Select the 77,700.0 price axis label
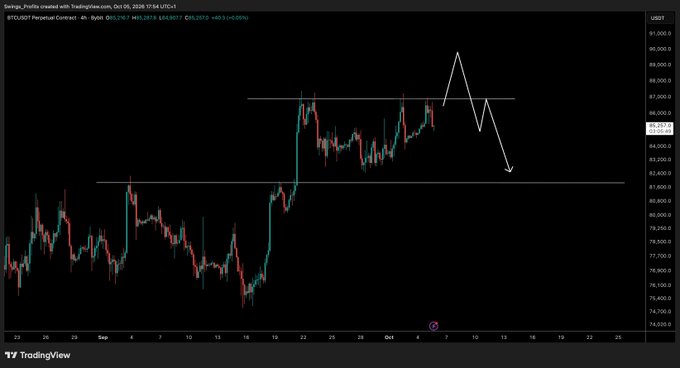 click(660, 256)
